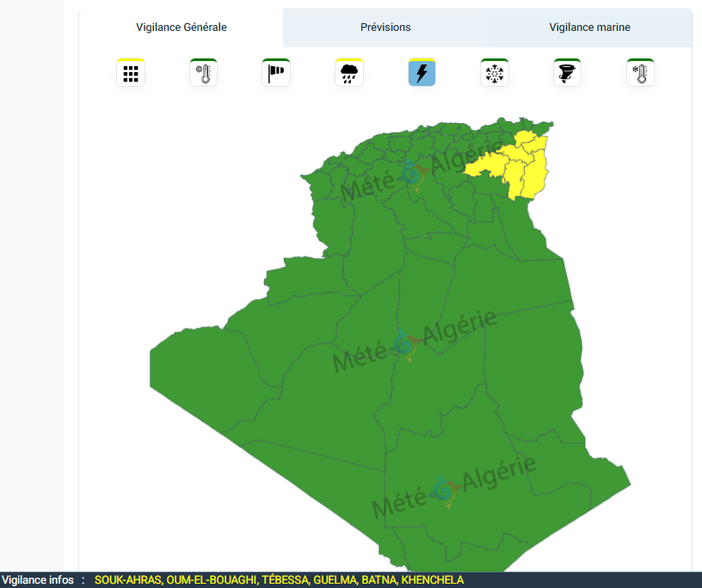Image resolution: width=702 pixels, height=588 pixels.
Task: Select the all vigilance types grid icon
Action: pos(131,73)
